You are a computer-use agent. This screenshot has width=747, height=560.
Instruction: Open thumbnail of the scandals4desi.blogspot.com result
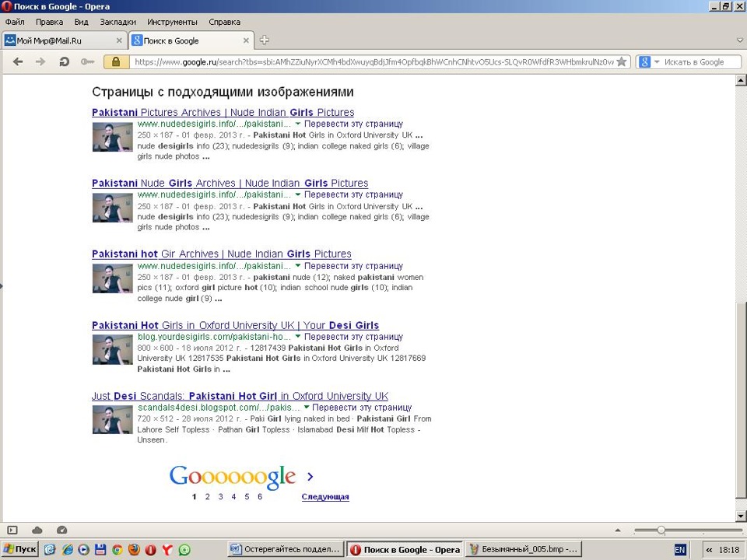click(x=112, y=420)
